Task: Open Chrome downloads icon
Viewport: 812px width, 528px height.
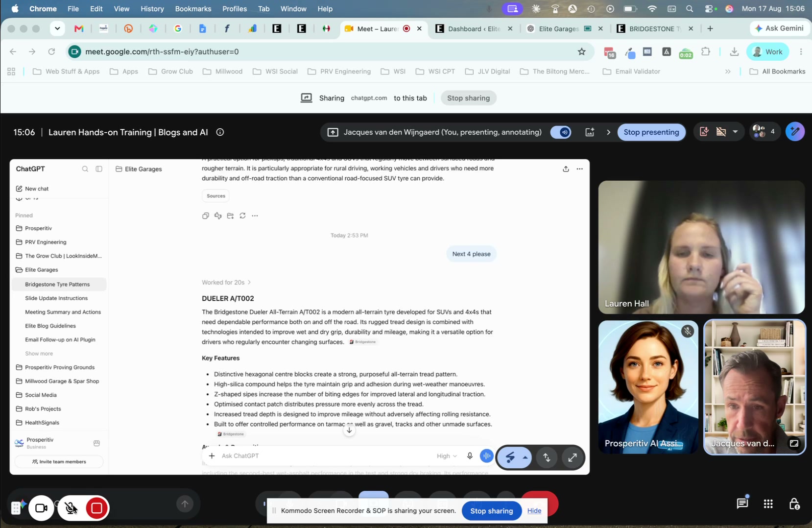Action: pyautogui.click(x=734, y=52)
